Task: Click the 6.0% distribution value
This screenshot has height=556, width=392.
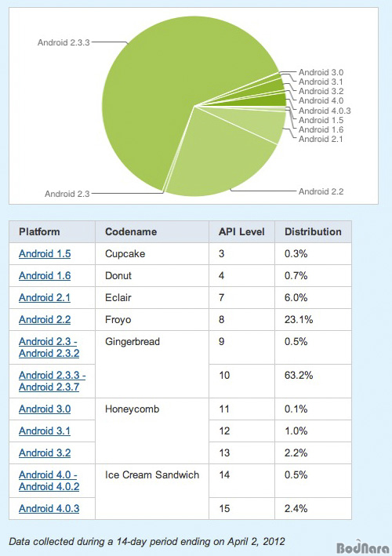Action: [x=296, y=297]
